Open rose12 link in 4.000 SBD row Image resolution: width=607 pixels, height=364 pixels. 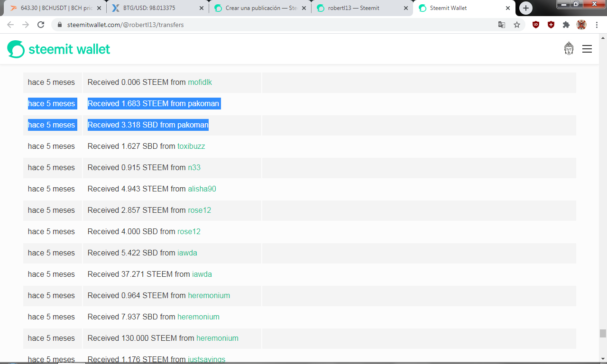point(189,231)
